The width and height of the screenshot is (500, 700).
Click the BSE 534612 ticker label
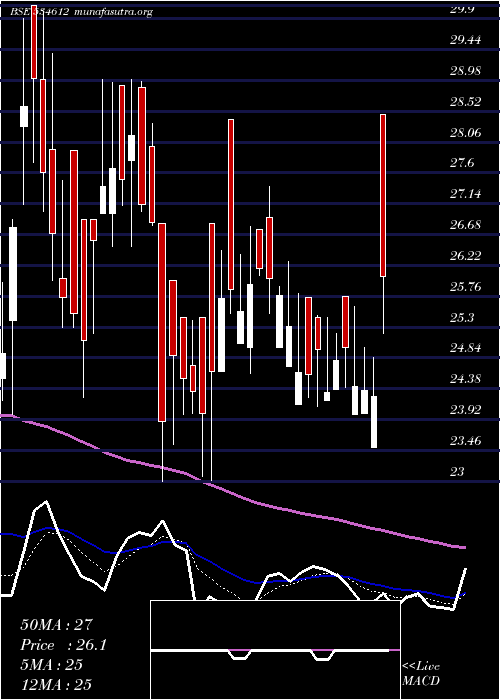[39, 12]
